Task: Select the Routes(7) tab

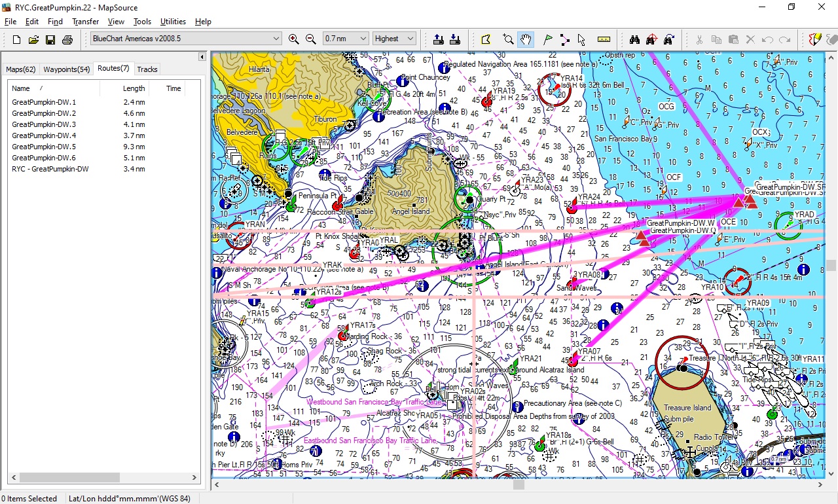Action: coord(113,68)
